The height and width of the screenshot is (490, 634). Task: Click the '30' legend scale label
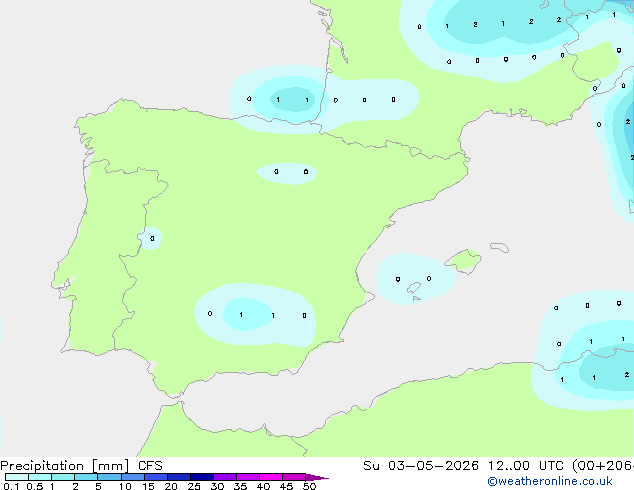pyautogui.click(x=217, y=486)
